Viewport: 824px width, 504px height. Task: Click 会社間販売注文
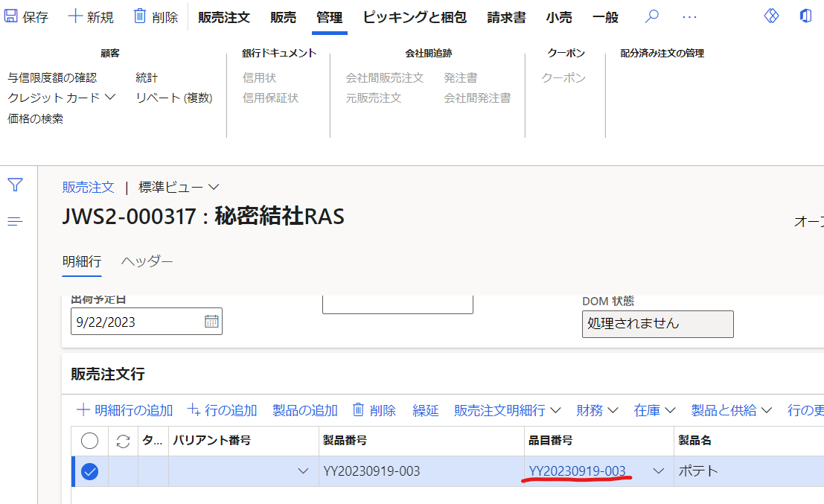pyautogui.click(x=384, y=77)
